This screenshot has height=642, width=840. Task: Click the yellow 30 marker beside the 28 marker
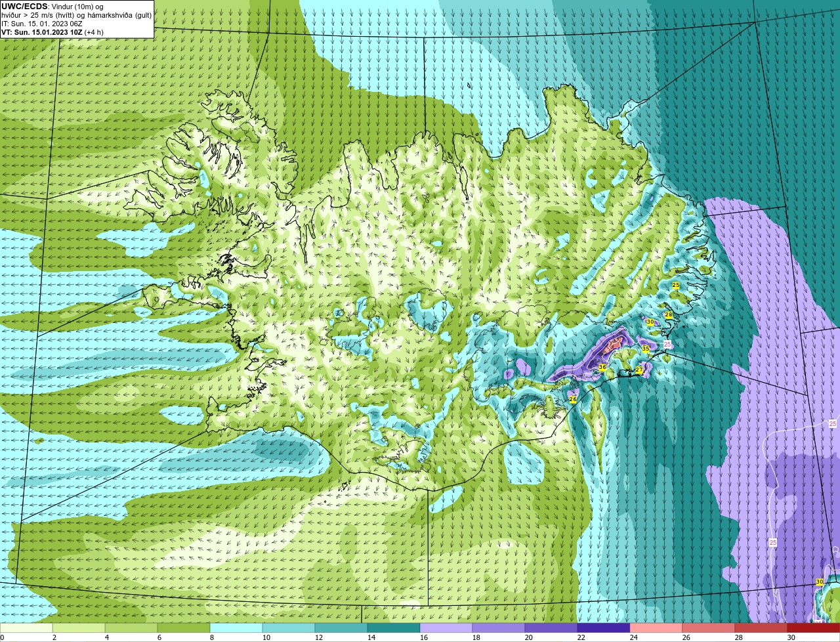[650, 322]
